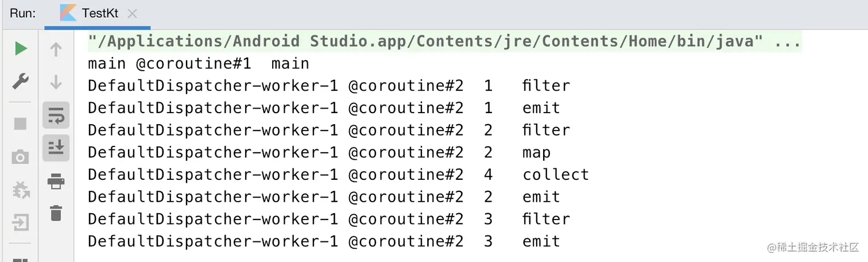Image resolution: width=868 pixels, height=262 pixels.
Task: Jump down the stack trace arrow
Action: tap(56, 82)
